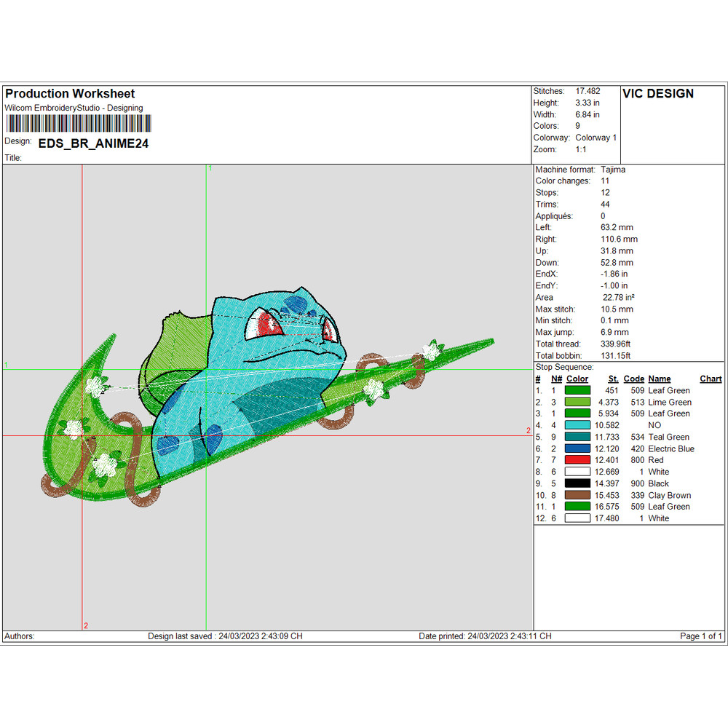Click the Stop Sequence label

[x=564, y=367]
